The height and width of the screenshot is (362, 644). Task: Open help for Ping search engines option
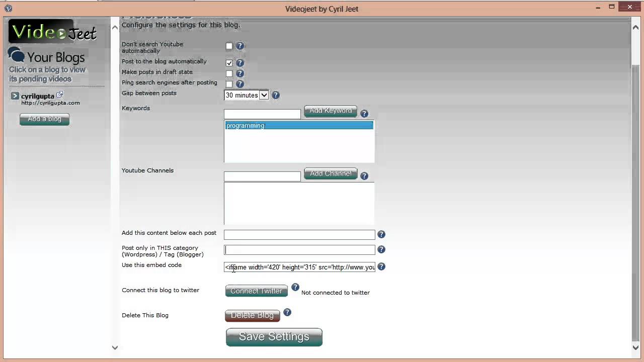tap(240, 84)
